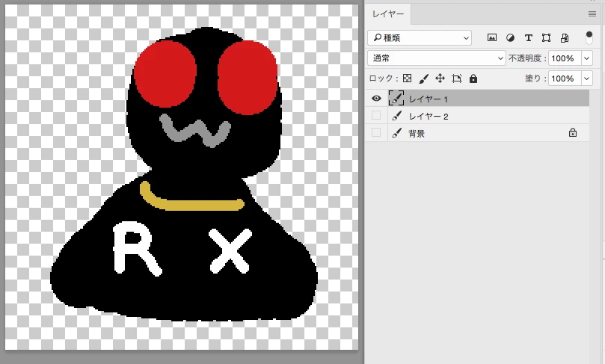605x364 pixels.
Task: Click the 背景 layer lock icon
Action: pos(573,132)
